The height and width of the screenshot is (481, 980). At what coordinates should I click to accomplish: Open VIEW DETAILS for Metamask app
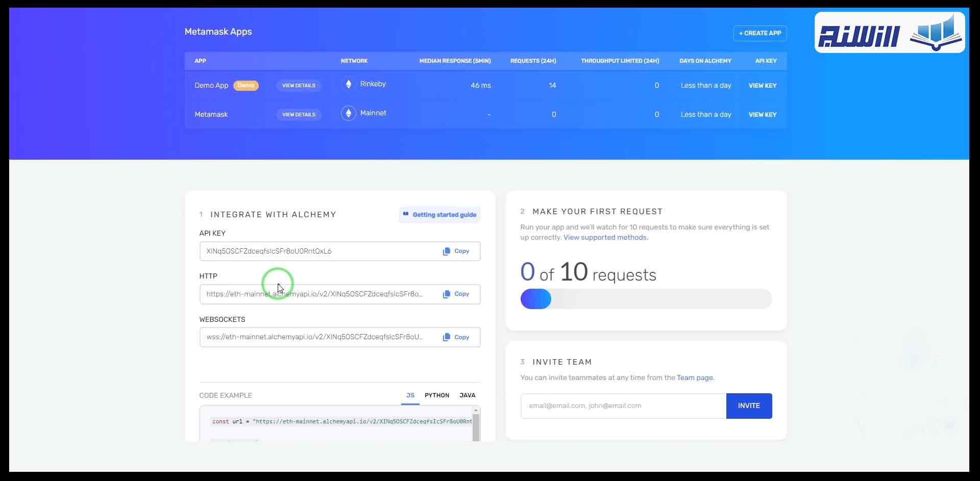click(299, 115)
